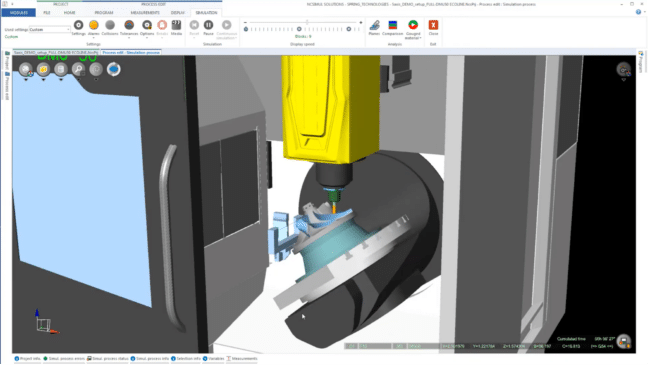Click the Breaks stop-sign icon
The width and height of the screenshot is (650, 366).
[162, 25]
